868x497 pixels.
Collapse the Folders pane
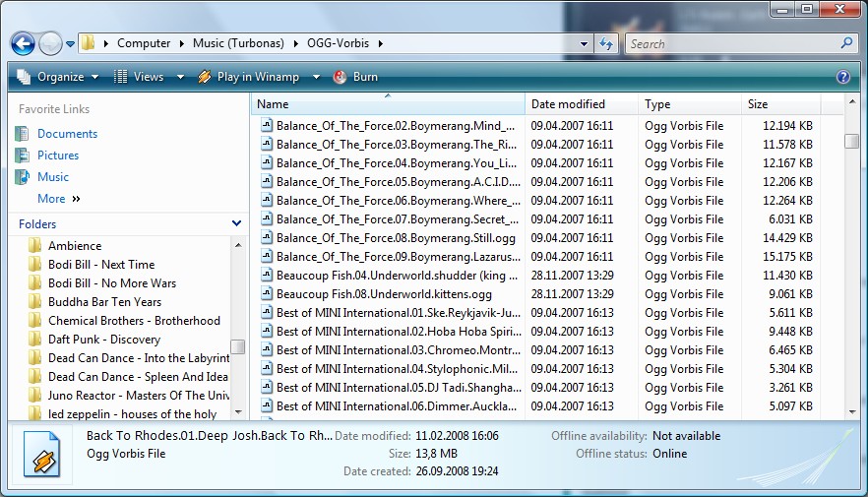click(x=236, y=224)
